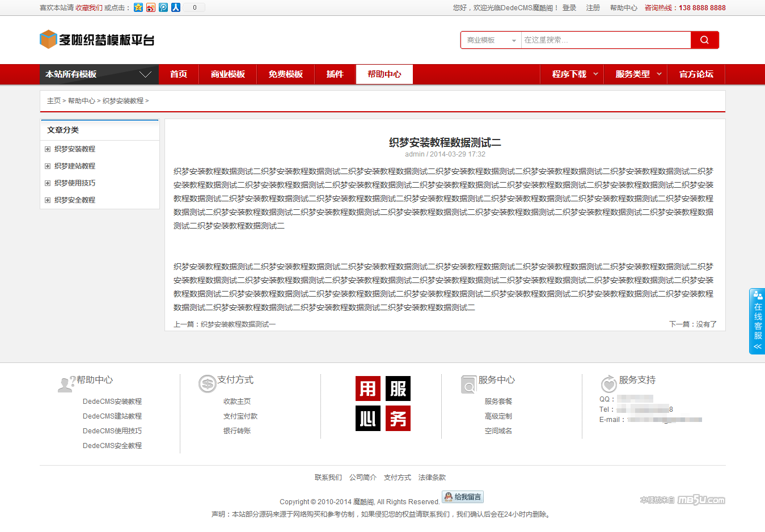The width and height of the screenshot is (765, 532).
Task: Click the Renren share icon
Action: (176, 7)
